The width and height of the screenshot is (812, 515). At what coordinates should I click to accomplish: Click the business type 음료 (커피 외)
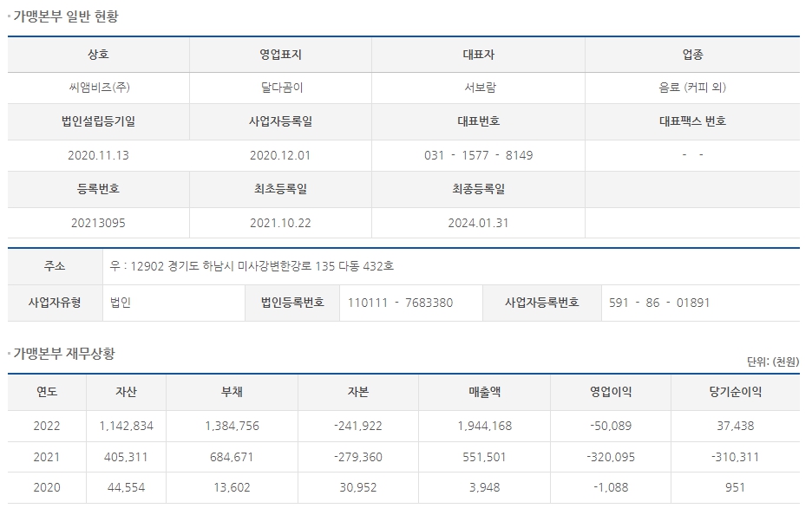692,88
